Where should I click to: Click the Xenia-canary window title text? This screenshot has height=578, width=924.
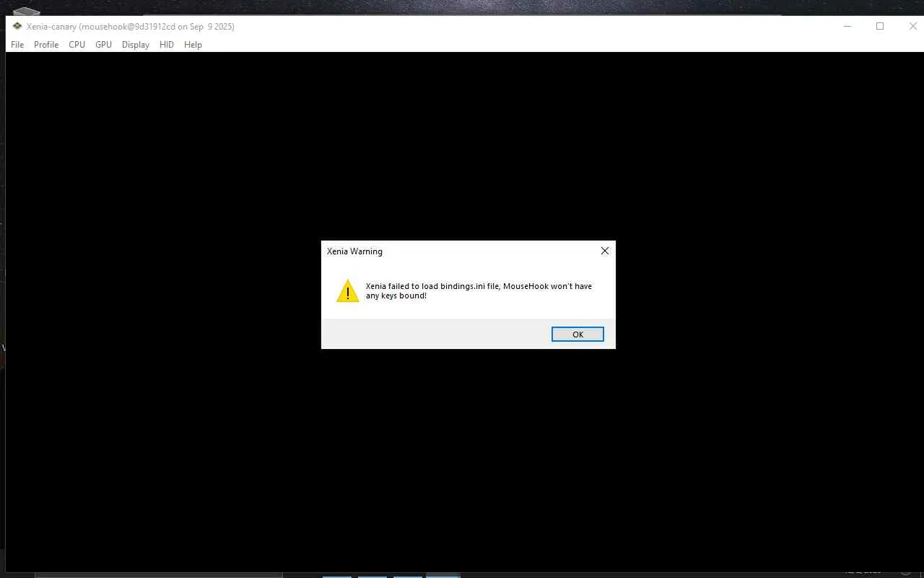(x=131, y=27)
